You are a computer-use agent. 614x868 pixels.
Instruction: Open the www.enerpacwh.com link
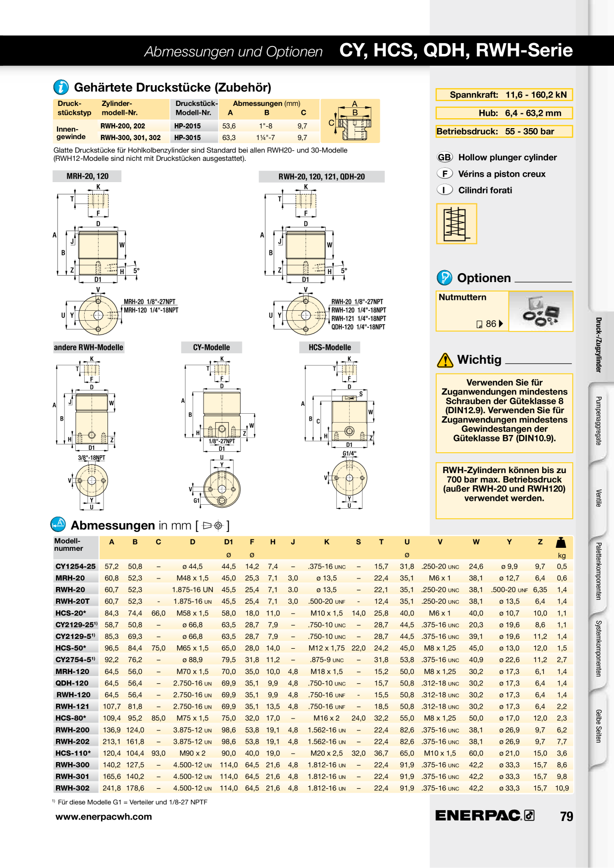[x=103, y=817]
